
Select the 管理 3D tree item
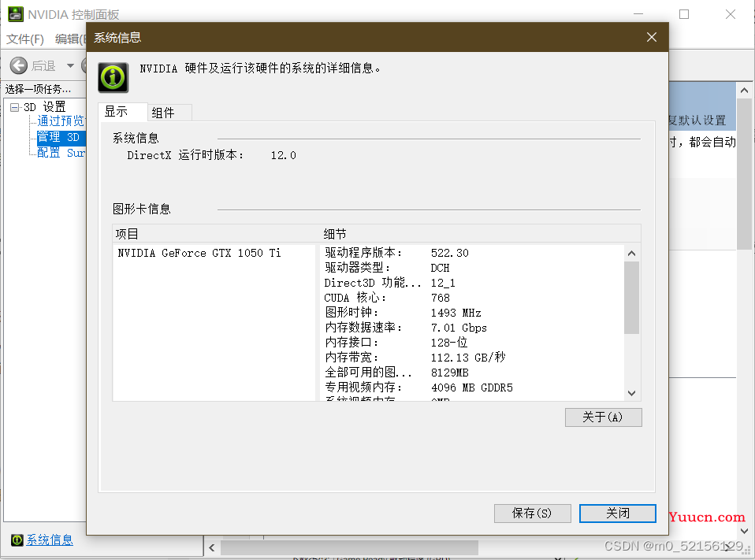[x=61, y=137]
